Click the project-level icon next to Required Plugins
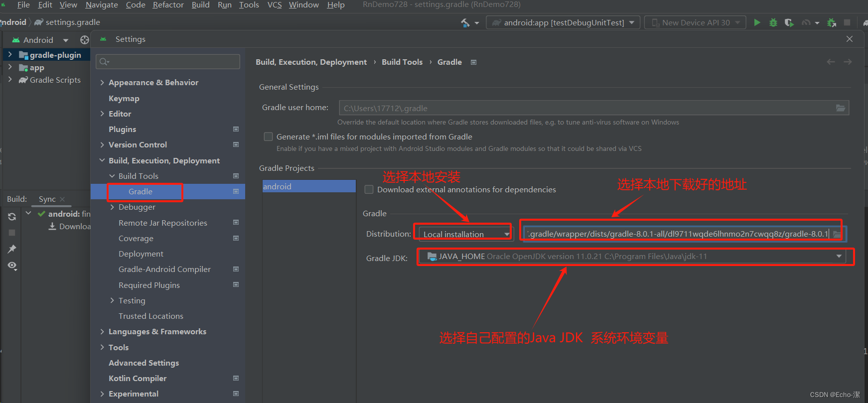Viewport: 868px width, 403px height. coord(236,284)
